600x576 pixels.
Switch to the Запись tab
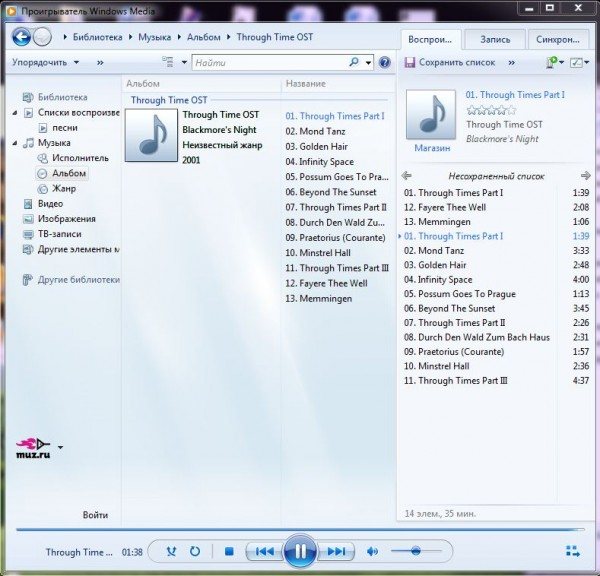tap(495, 39)
